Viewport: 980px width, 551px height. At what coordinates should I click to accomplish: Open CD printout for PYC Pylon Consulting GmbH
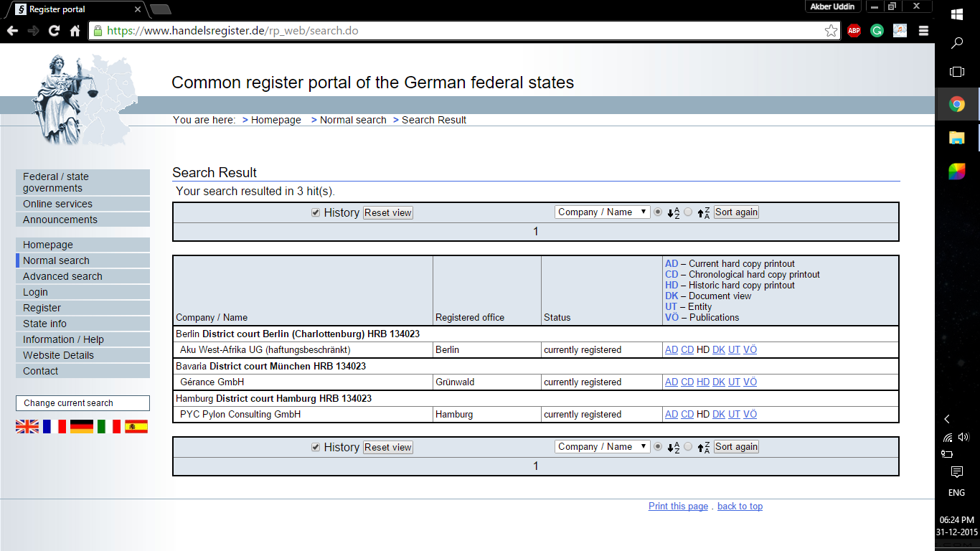coord(687,415)
